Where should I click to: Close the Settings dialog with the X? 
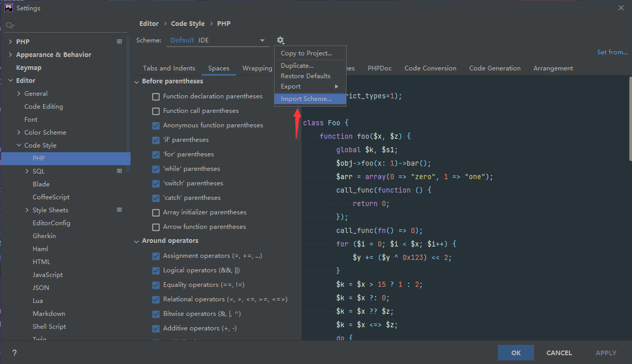621,8
